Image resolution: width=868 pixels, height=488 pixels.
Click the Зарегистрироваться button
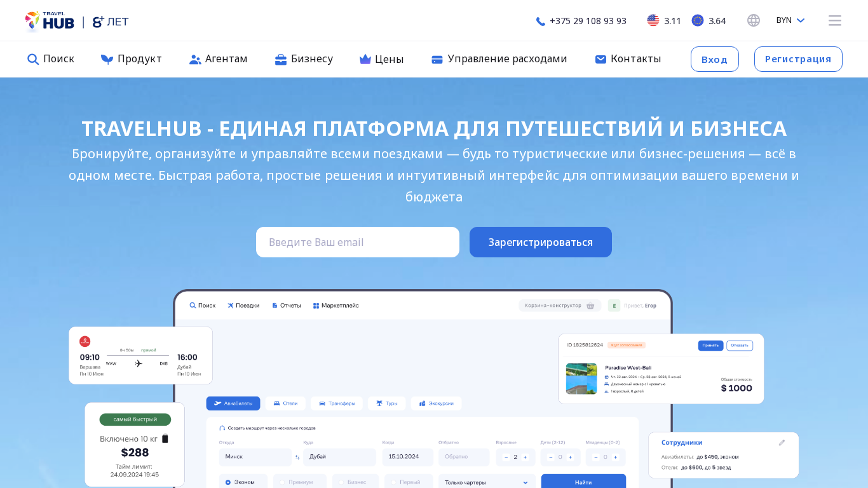tap(541, 242)
